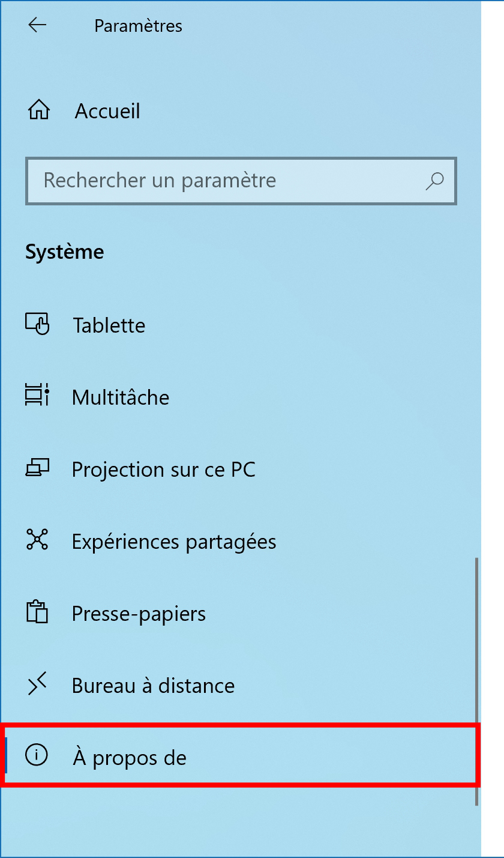504x858 pixels.
Task: Open Presse-papiers settings entry
Action: pos(139,614)
